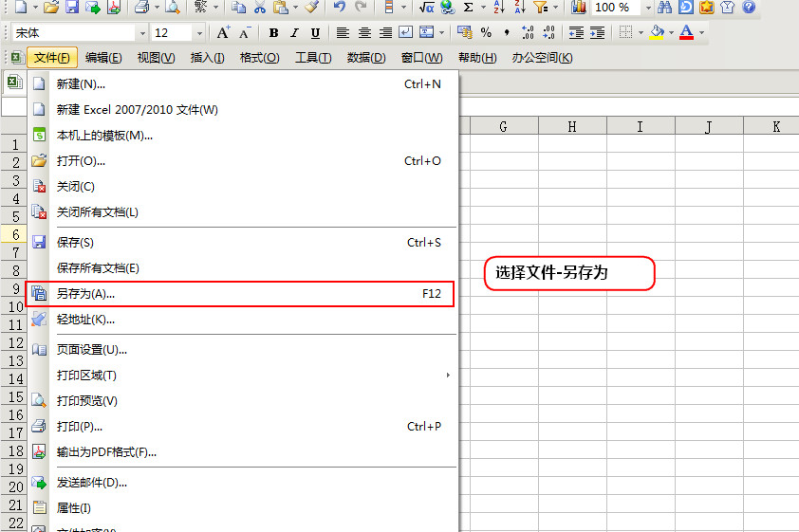This screenshot has height=532, width=799.
Task: Open the font name dropdown 宋体
Action: 142,33
